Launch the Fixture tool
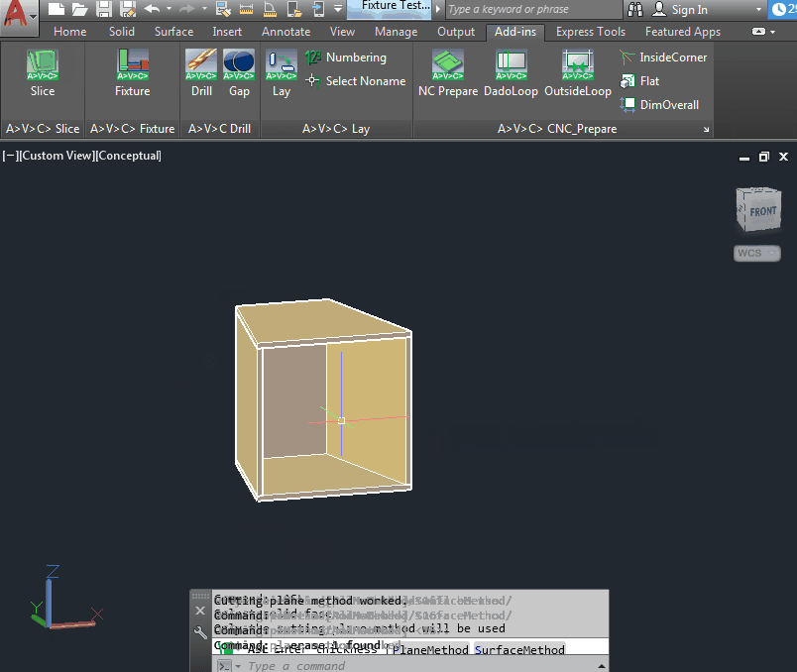The width and height of the screenshot is (797, 672). pyautogui.click(x=132, y=72)
